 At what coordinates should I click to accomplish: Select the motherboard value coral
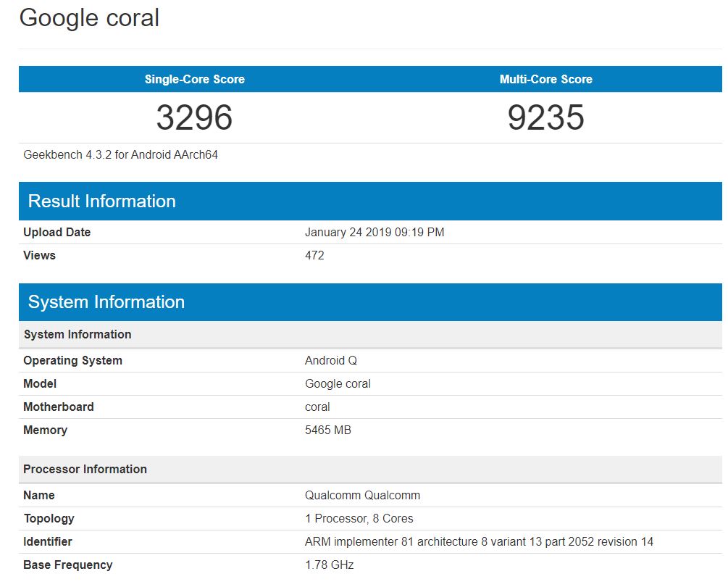click(x=317, y=407)
